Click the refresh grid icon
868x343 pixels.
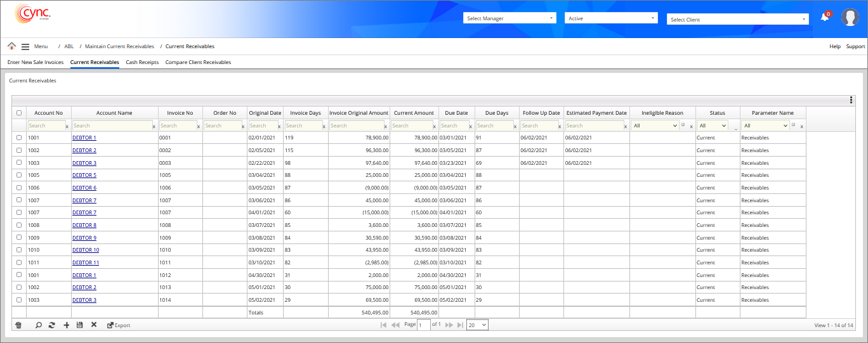(52, 325)
